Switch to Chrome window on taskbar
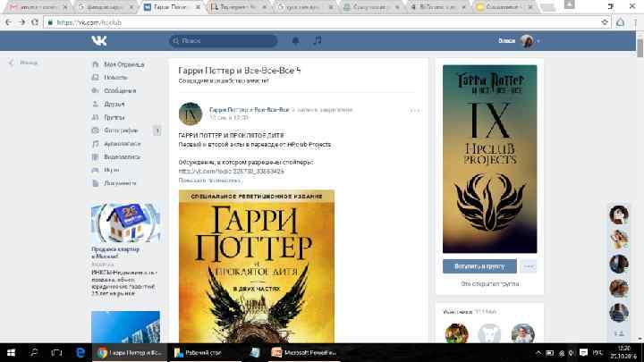The image size is (644, 362). [130, 352]
